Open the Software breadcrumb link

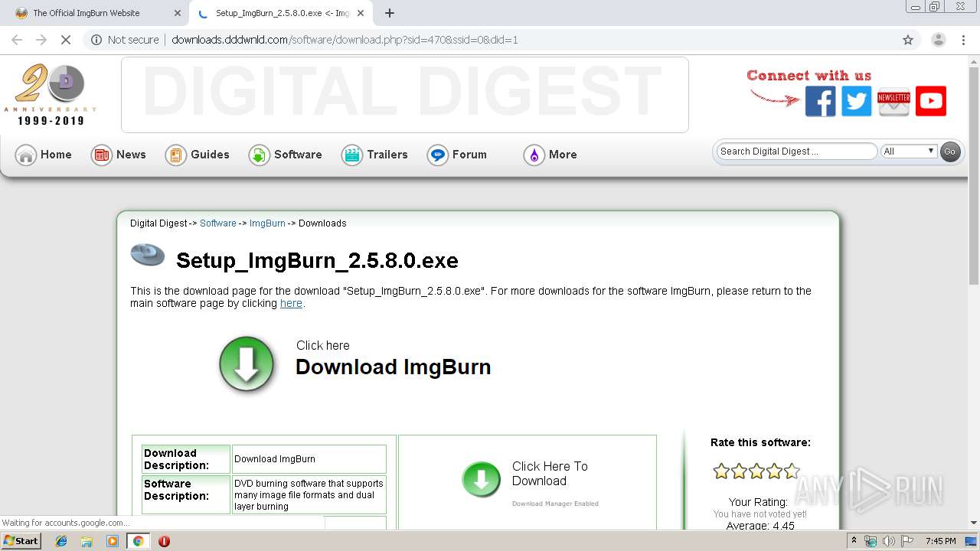pos(218,223)
